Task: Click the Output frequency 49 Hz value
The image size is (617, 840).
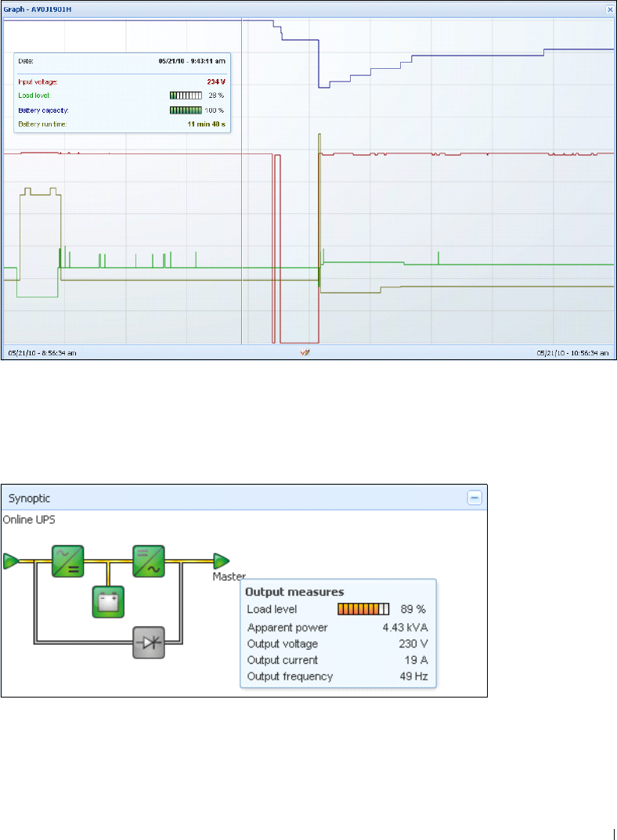Action: tap(413, 676)
